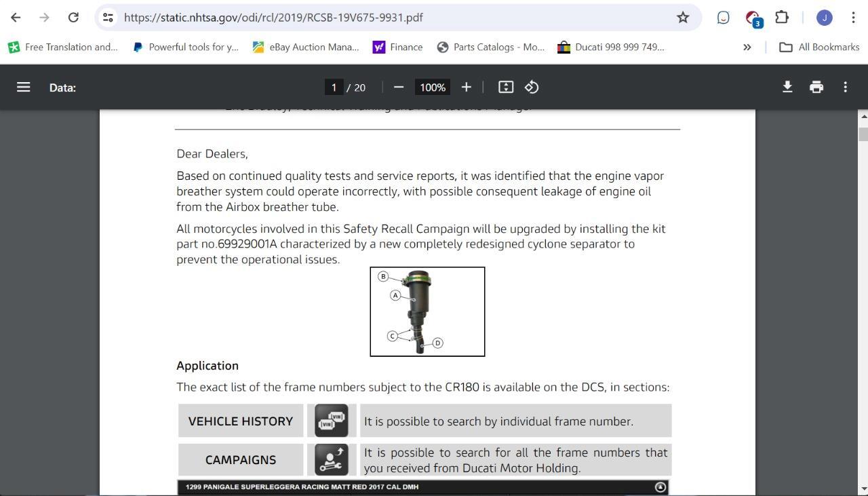Open the chat bubble extension icon

tap(724, 18)
